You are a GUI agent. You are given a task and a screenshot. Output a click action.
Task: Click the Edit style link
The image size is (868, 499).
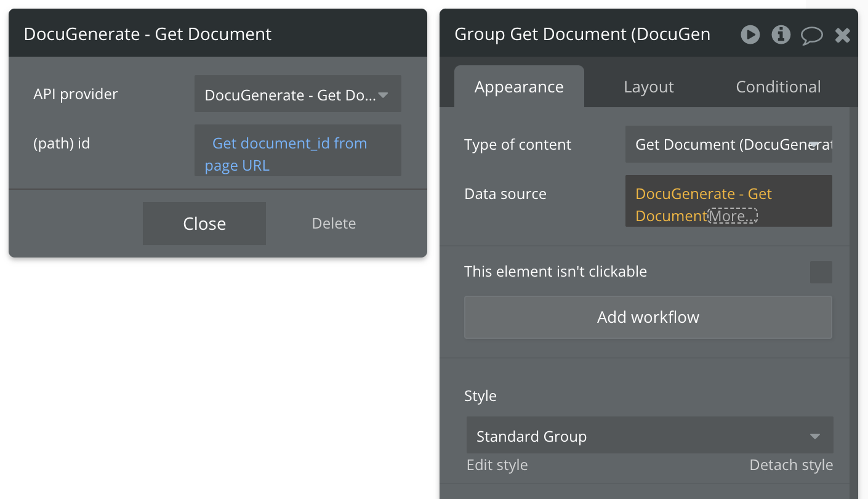497,465
